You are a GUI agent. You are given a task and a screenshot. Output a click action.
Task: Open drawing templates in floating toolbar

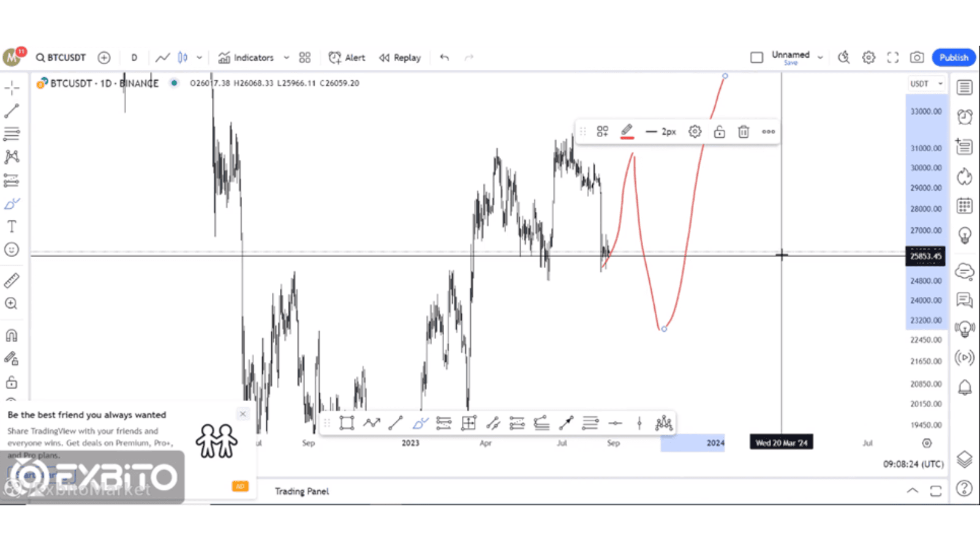(x=603, y=131)
